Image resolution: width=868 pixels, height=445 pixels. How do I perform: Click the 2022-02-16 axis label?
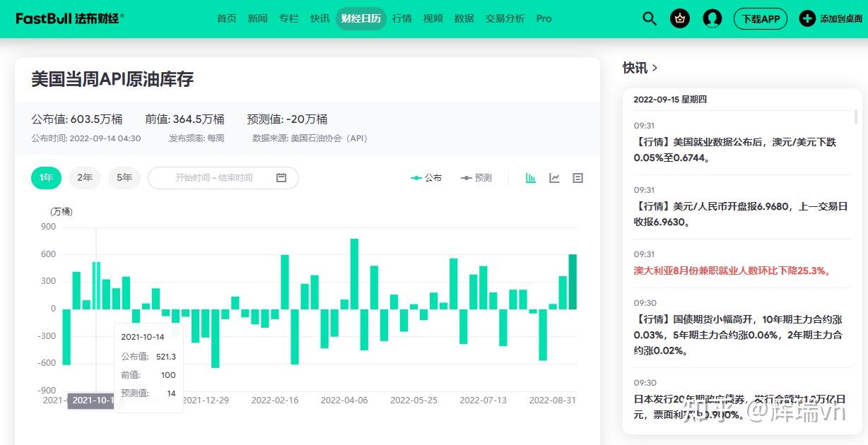(275, 400)
